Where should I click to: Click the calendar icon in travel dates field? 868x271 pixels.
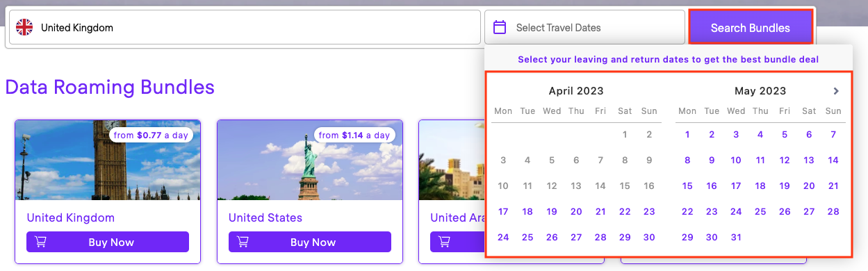(x=499, y=28)
